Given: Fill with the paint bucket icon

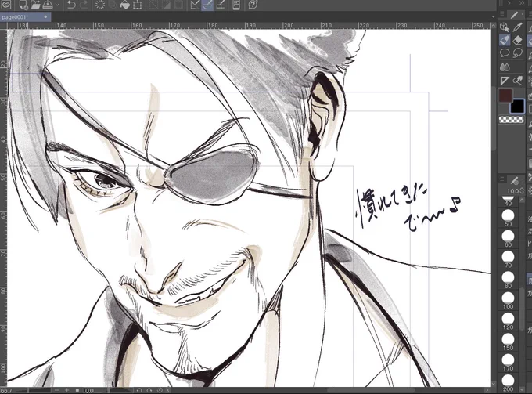Looking at the screenshot, I should click(x=124, y=5).
